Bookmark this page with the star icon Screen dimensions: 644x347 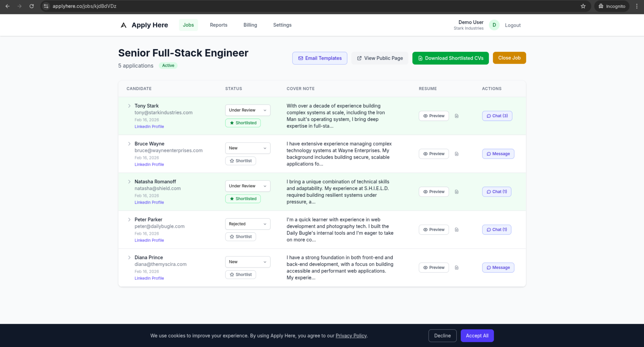(583, 6)
